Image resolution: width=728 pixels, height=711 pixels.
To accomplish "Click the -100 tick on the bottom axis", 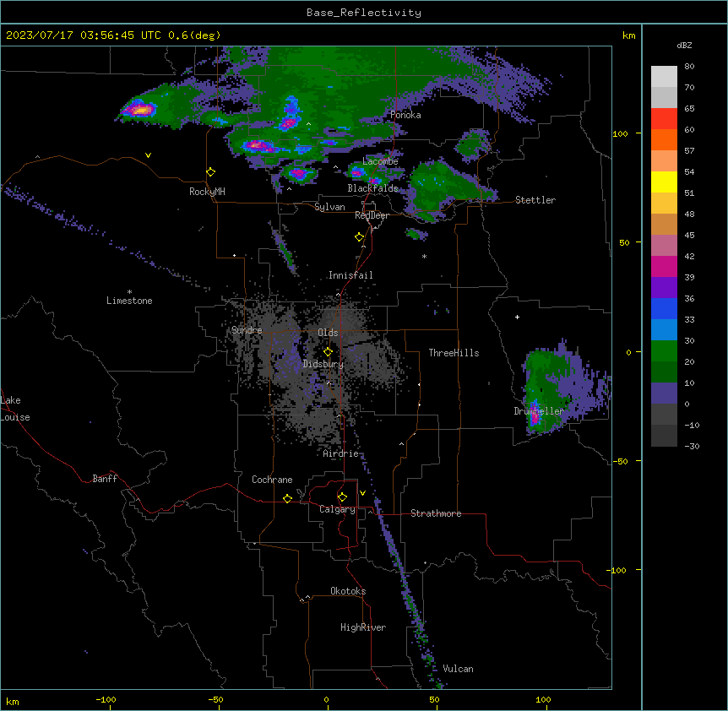I will (x=106, y=699).
